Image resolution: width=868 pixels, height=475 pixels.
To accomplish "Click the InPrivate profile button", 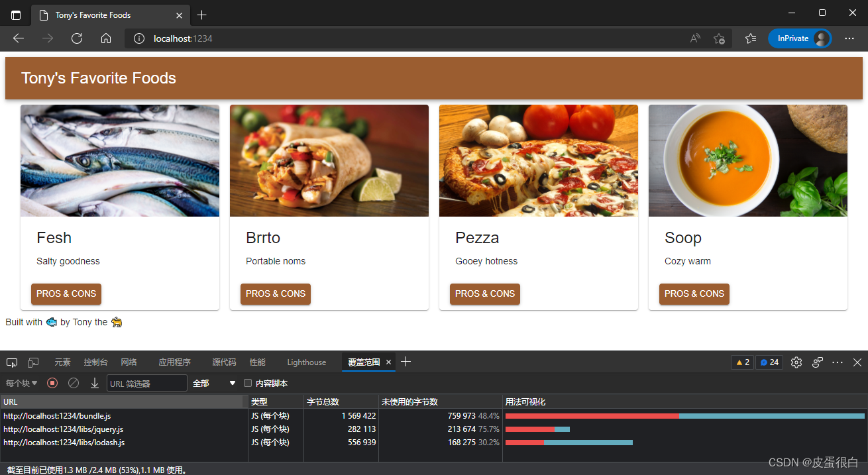I will coord(800,38).
